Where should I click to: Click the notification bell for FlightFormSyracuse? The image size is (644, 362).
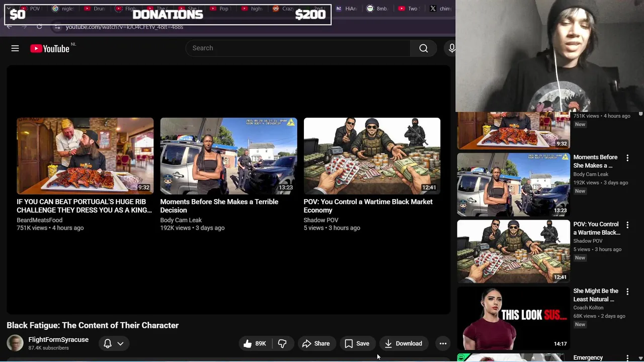coord(107,344)
